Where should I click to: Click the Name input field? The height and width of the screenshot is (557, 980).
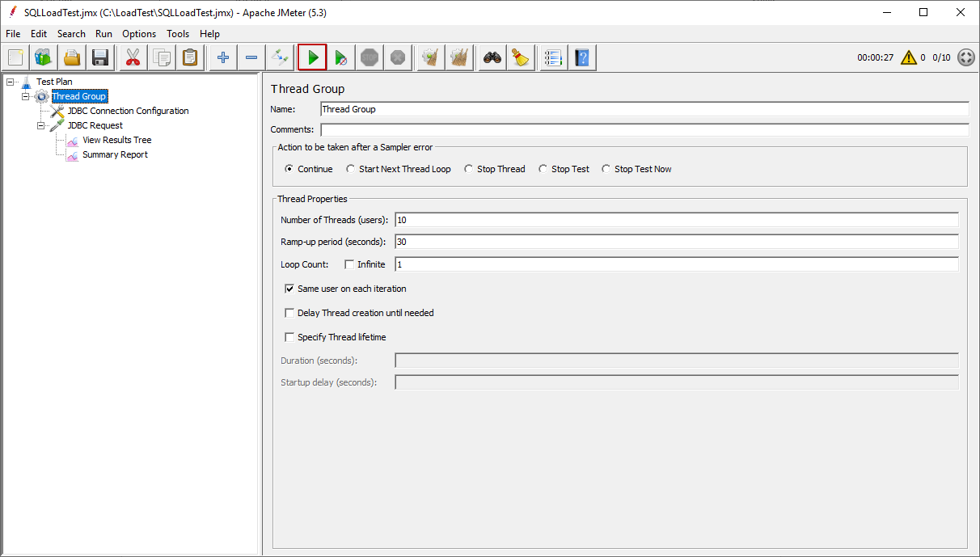(x=644, y=109)
